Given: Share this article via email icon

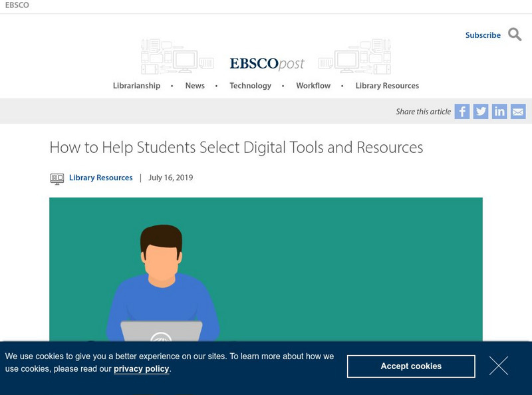Looking at the screenshot, I should [518, 112].
